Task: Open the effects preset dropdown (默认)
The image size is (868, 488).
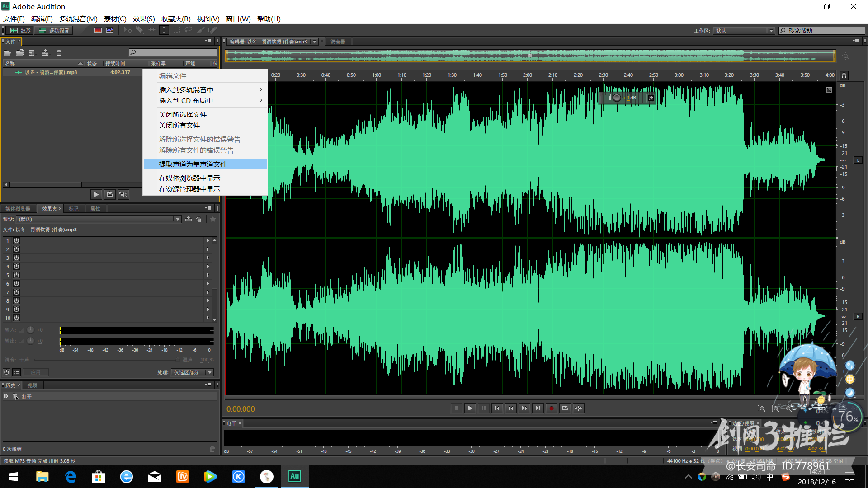Action: 99,220
